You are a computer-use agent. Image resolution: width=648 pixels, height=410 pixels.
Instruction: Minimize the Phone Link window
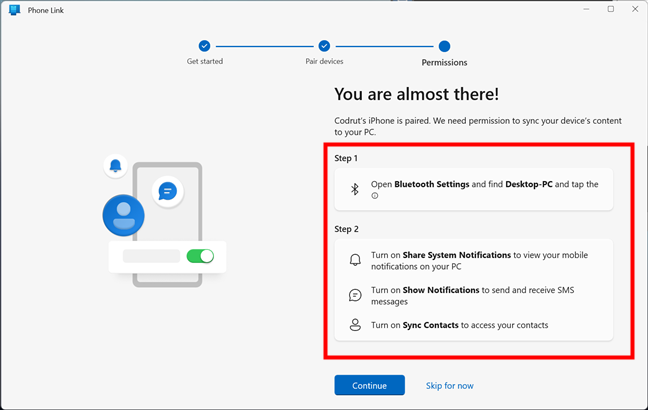pyautogui.click(x=586, y=9)
